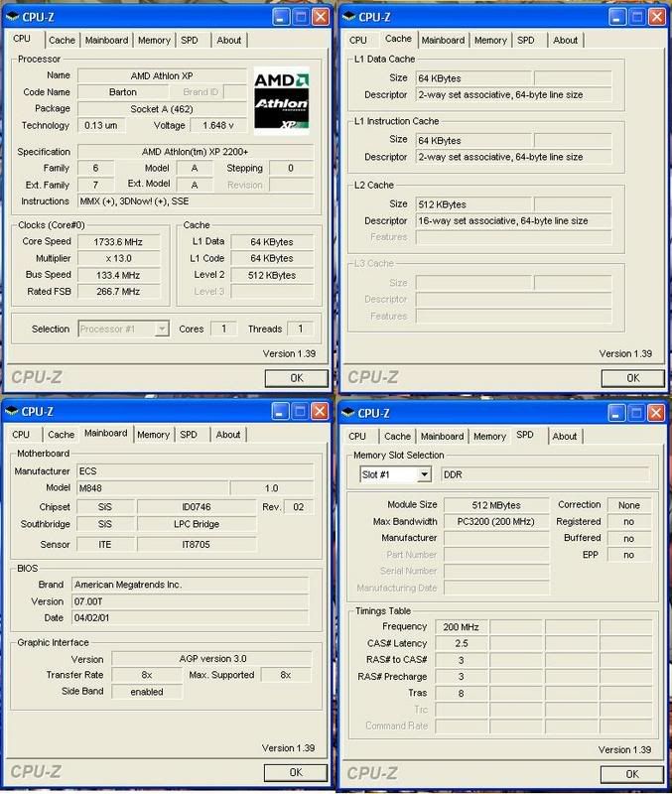
Task: Open Cache tab in the SPD window
Action: tap(397, 436)
